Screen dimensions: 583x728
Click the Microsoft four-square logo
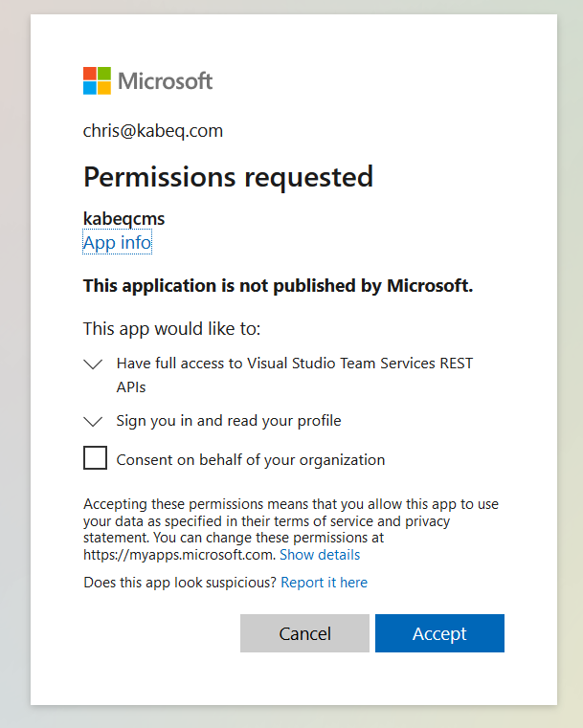[x=97, y=80]
